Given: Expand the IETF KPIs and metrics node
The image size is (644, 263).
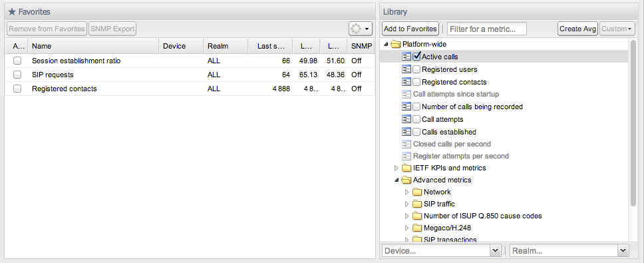Looking at the screenshot, I should point(397,168).
